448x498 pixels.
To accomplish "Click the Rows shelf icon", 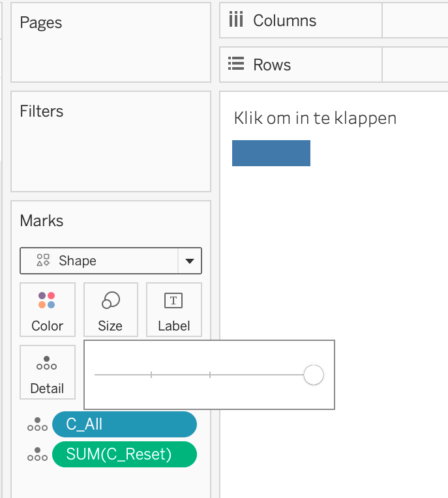I will [235, 65].
